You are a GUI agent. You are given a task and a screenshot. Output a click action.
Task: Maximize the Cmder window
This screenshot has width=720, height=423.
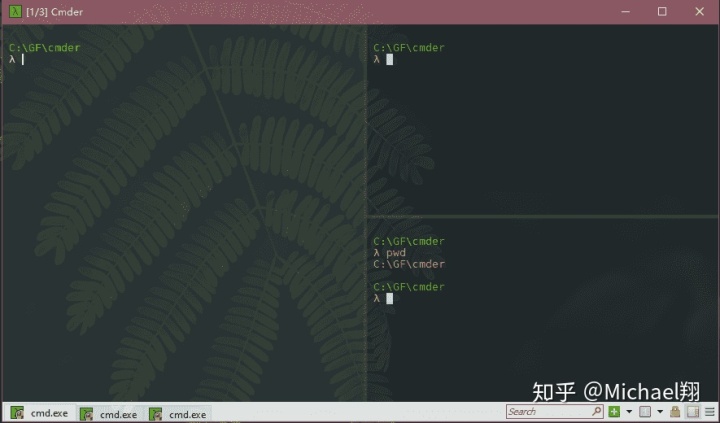point(662,11)
